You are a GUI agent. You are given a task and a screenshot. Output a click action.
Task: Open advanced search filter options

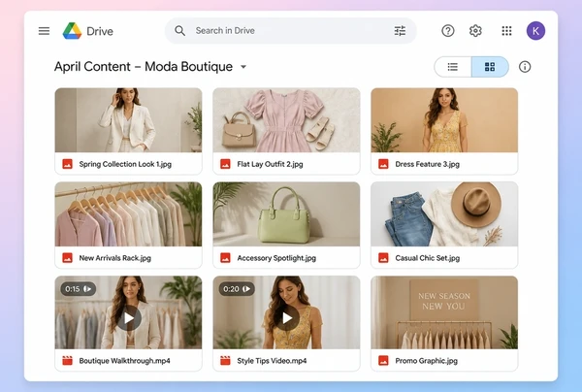400,31
